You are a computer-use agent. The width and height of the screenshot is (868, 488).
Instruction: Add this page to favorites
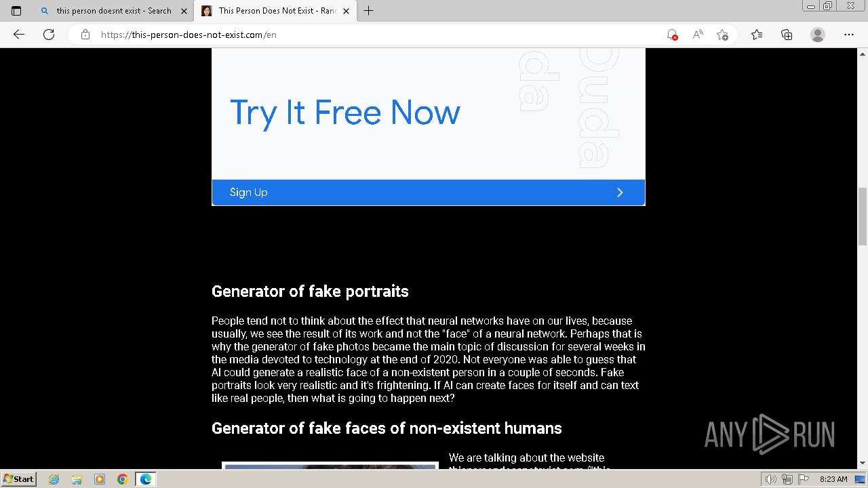click(722, 35)
